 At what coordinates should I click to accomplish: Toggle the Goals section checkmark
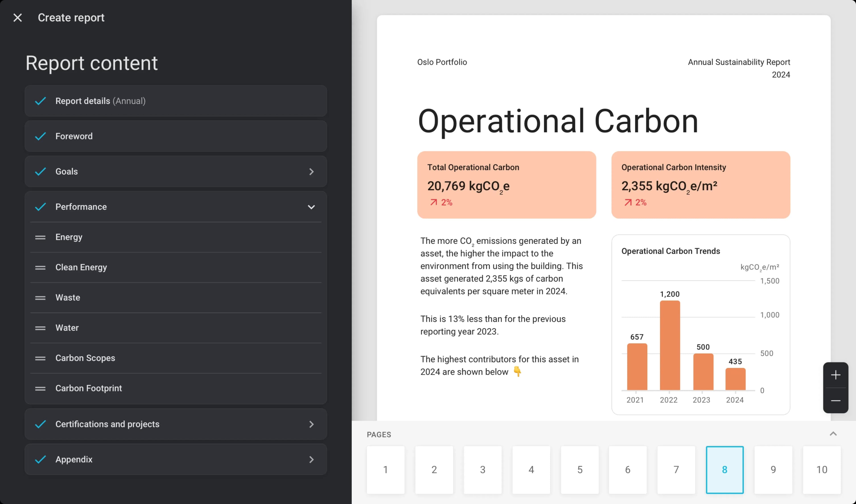[x=40, y=172]
